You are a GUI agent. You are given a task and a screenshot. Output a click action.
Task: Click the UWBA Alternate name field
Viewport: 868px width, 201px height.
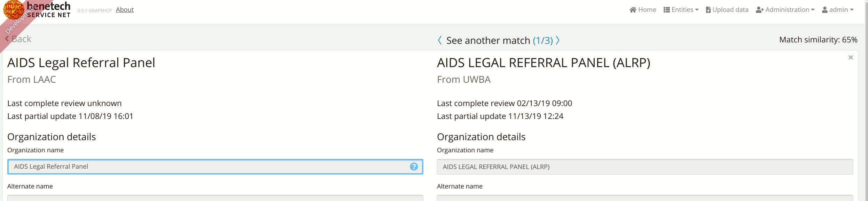click(x=645, y=198)
